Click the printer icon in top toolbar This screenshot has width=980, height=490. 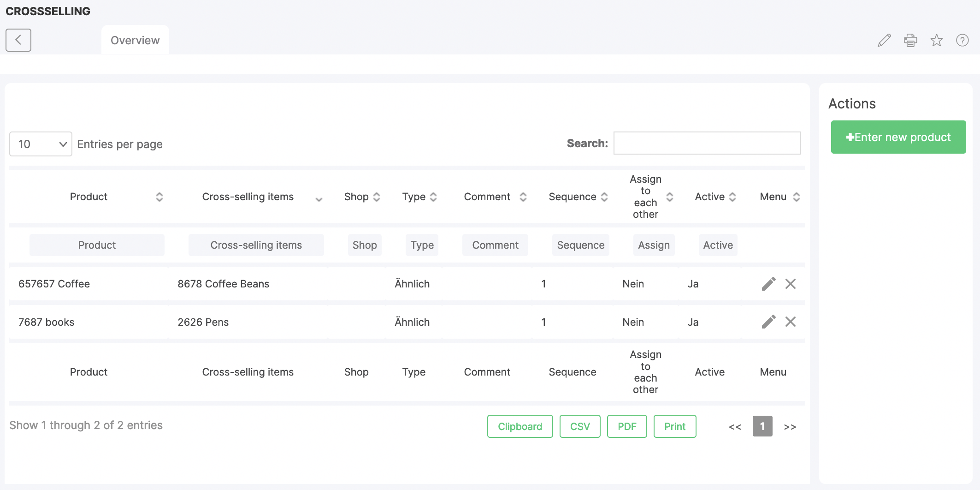[x=910, y=41]
